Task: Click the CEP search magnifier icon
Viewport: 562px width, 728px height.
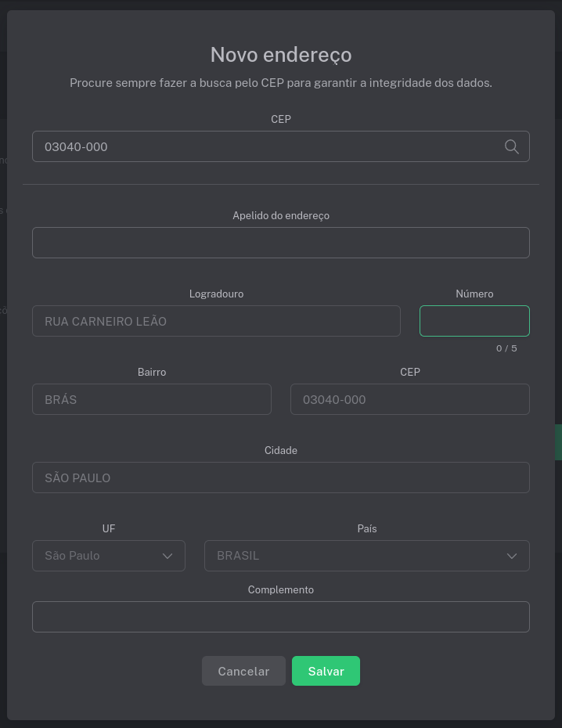Action: click(x=511, y=146)
